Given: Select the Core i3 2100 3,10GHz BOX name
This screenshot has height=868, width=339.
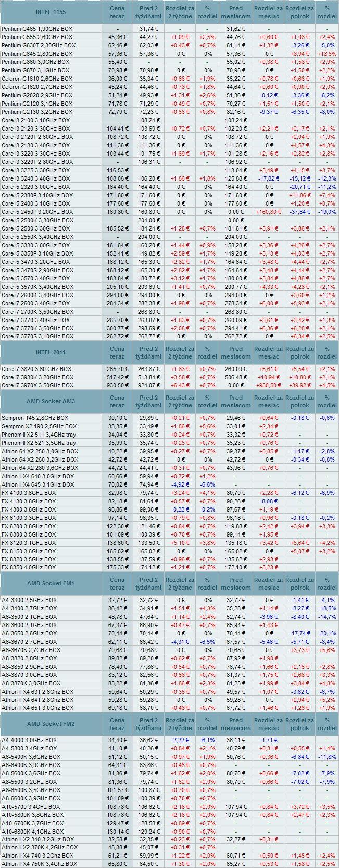Looking at the screenshot, I should [35, 120].
